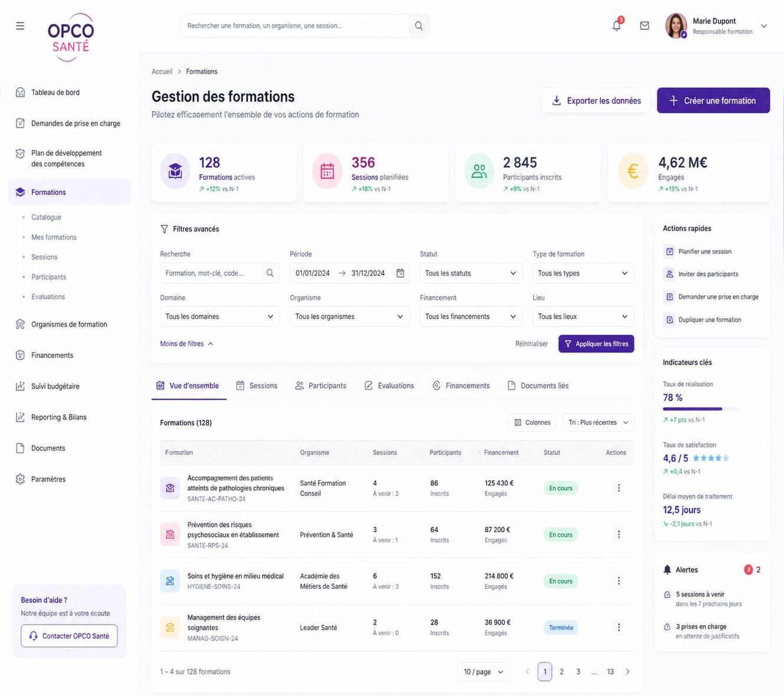Click the search magnifier in top bar
Image resolution: width=784 pixels, height=696 pixels.
[419, 26]
